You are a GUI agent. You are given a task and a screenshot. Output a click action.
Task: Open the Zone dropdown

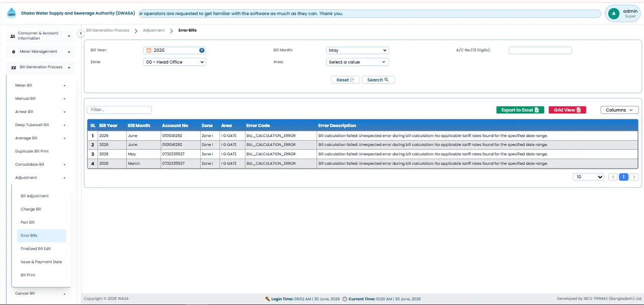pos(175,62)
